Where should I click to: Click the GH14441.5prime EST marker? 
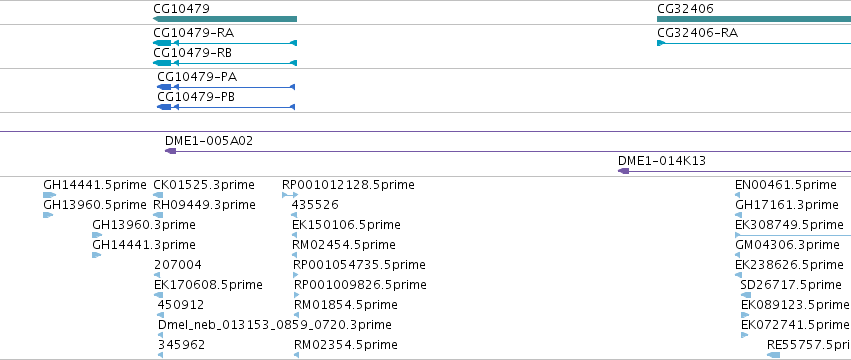tap(49, 195)
